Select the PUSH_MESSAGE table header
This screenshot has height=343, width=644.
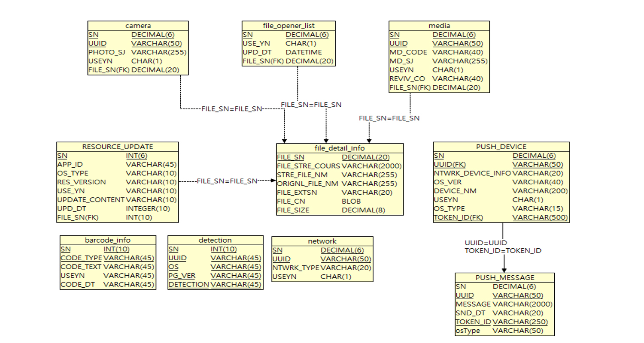504,277
